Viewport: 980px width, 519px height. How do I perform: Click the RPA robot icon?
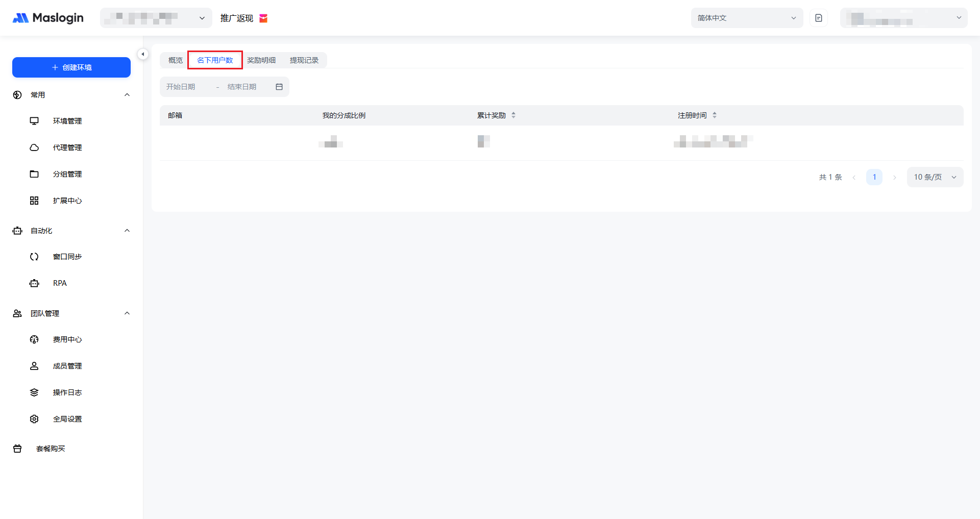point(34,283)
